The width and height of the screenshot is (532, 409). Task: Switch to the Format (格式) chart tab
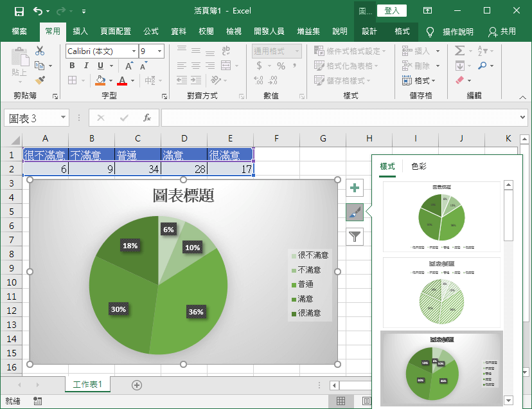(x=402, y=32)
